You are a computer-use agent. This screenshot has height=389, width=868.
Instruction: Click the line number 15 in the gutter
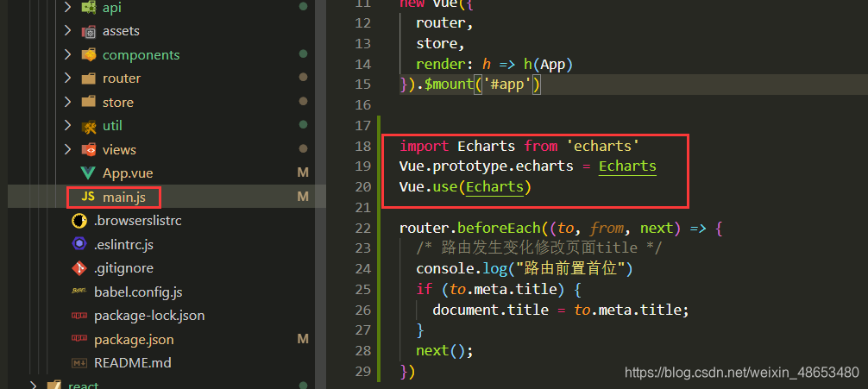(362, 85)
